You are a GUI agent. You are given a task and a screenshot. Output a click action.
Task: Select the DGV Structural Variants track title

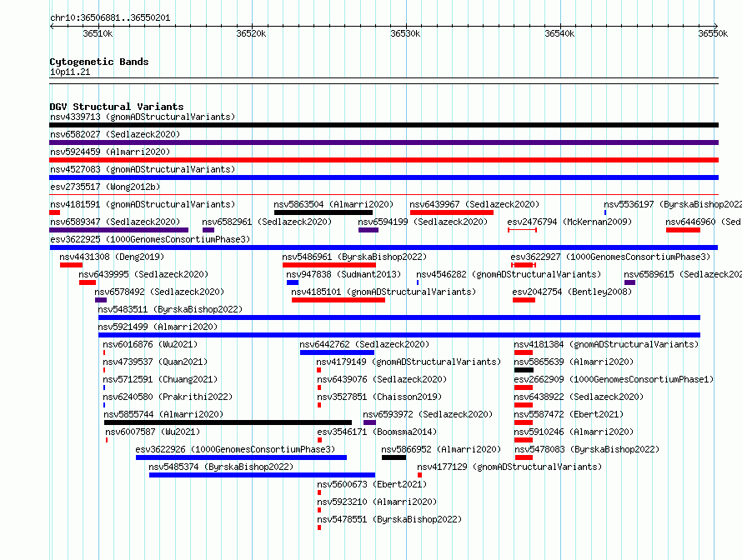(117, 107)
